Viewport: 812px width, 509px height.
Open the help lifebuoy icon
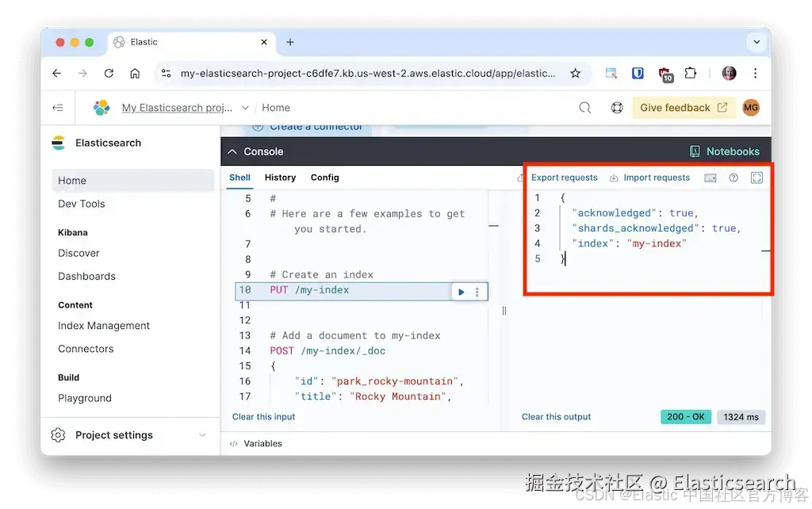point(617,108)
